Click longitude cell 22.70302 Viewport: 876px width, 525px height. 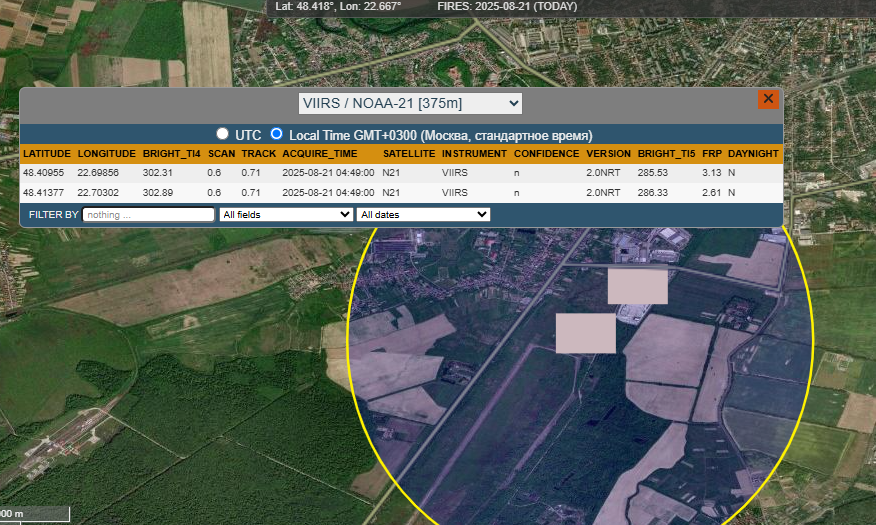[x=98, y=193]
